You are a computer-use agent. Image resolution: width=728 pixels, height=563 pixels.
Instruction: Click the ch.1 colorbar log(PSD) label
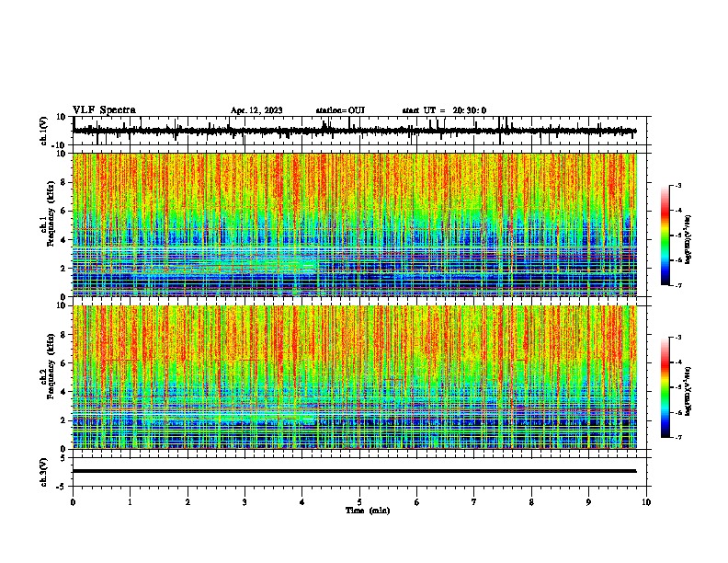click(x=688, y=239)
